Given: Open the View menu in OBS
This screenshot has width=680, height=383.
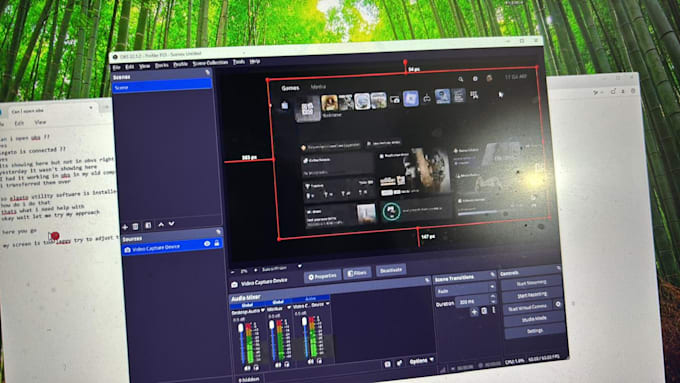Looking at the screenshot, I should [x=144, y=66].
